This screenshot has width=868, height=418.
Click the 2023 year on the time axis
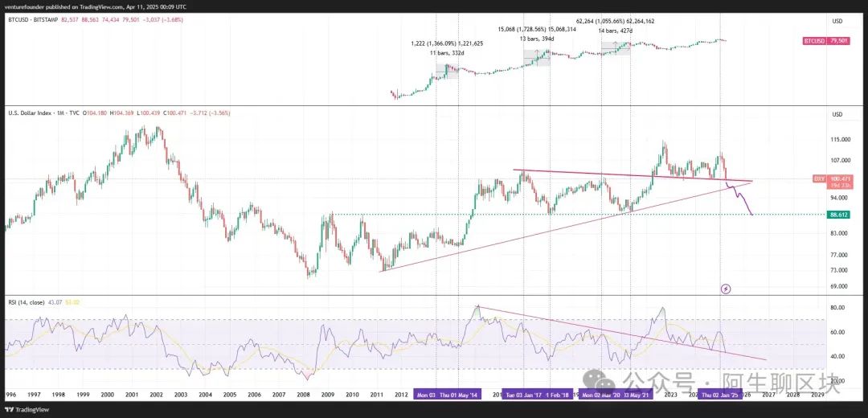click(x=670, y=395)
